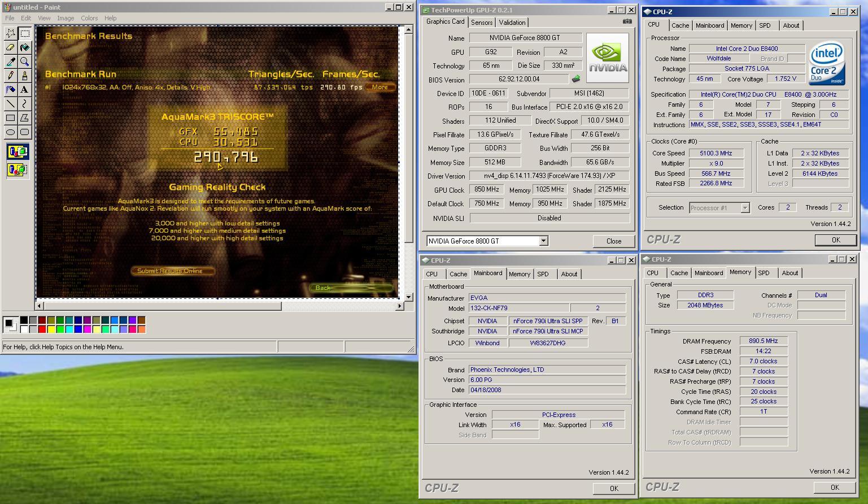This screenshot has height=504, width=868.
Task: Click the horizontal scrollbar thumb in Paint
Action: 162,306
